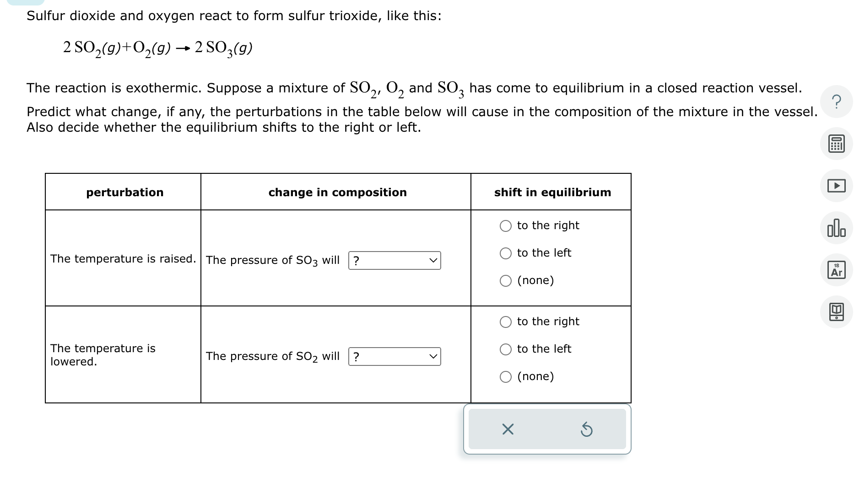The width and height of the screenshot is (854, 504).
Task: Select 'to the right' for the raised temperature row
Action: [x=506, y=225]
